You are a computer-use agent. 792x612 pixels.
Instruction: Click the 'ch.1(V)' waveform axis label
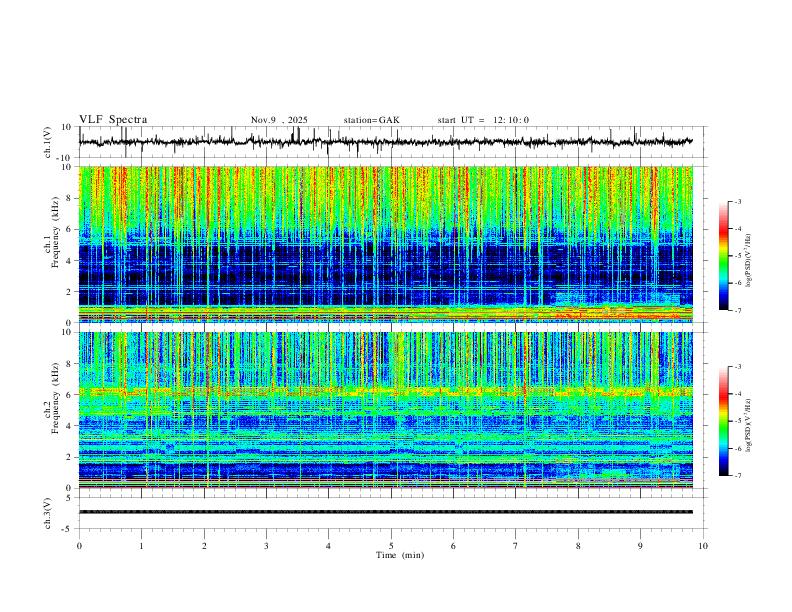[x=48, y=142]
